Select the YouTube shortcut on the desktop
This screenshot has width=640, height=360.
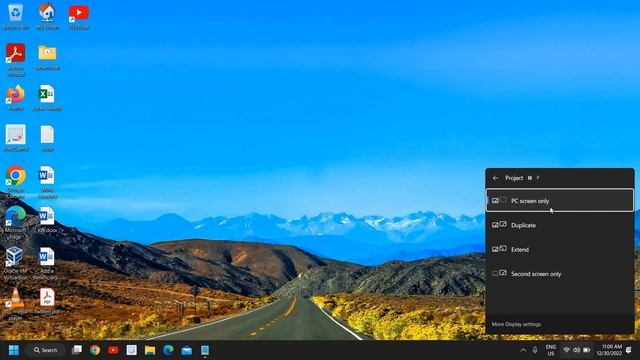tap(79, 17)
